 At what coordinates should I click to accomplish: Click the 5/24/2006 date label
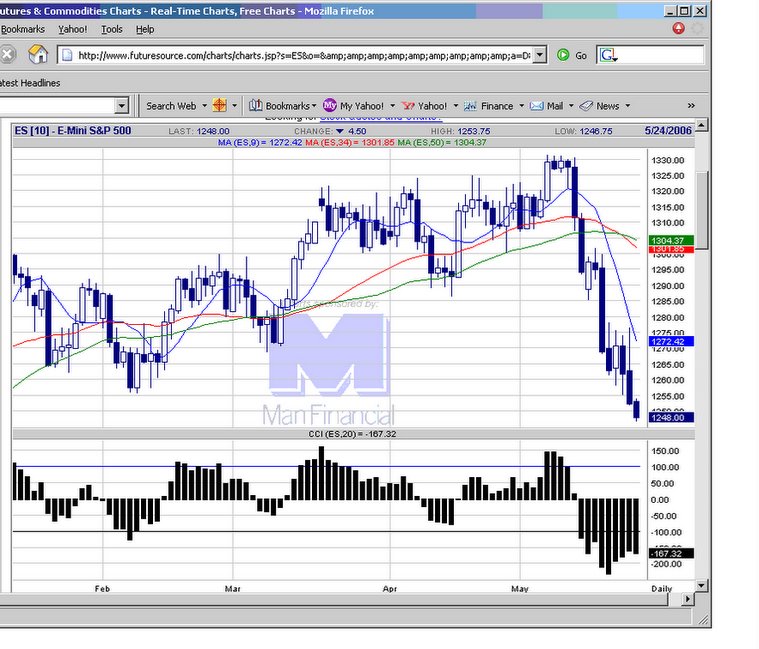668,131
